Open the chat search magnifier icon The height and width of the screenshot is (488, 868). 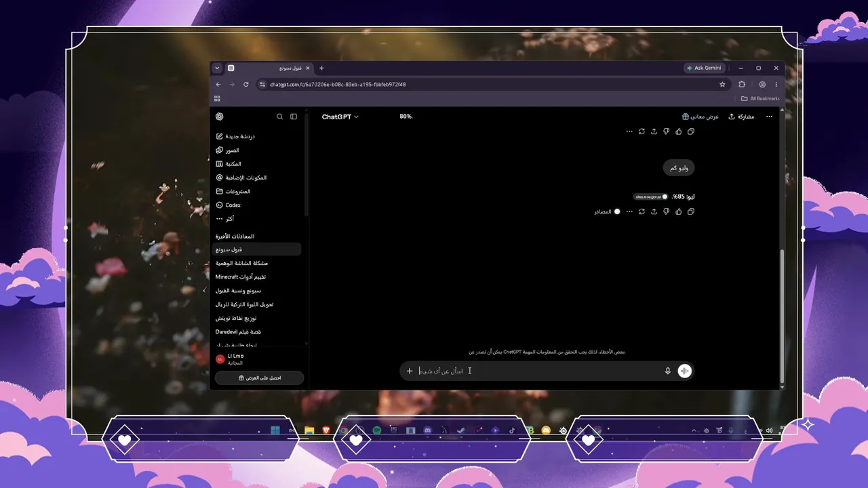279,117
